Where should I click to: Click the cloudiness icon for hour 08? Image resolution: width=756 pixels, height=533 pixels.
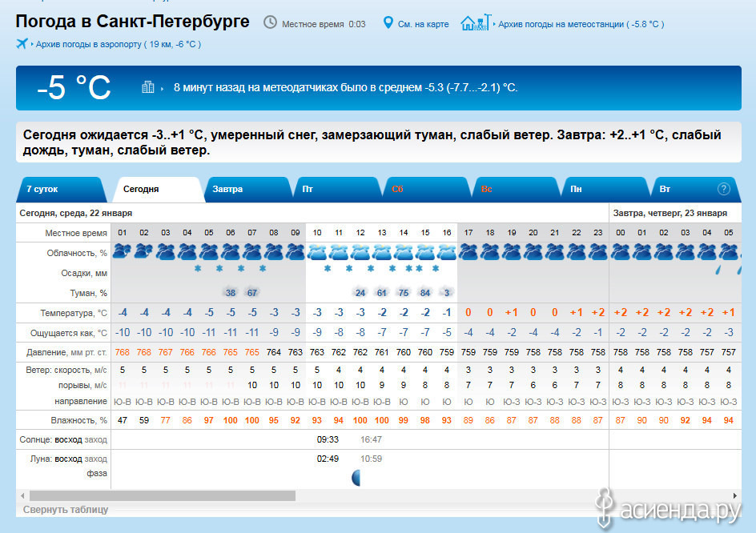coord(274,251)
